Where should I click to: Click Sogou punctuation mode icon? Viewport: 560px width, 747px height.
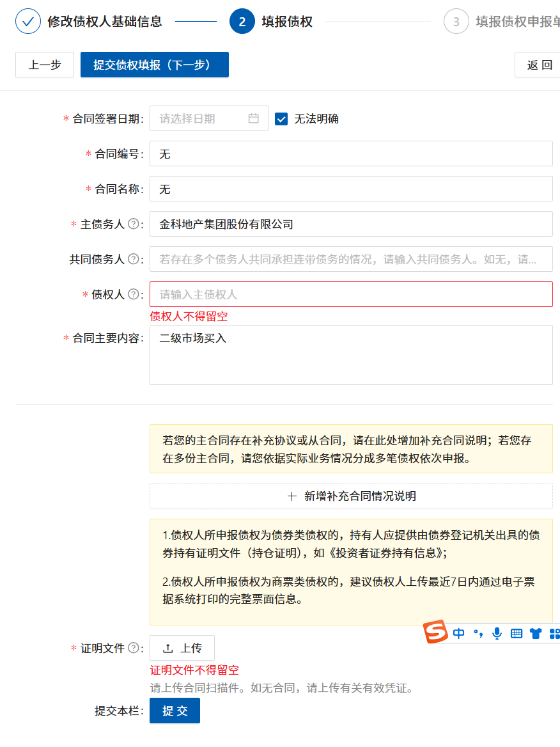[x=478, y=633]
